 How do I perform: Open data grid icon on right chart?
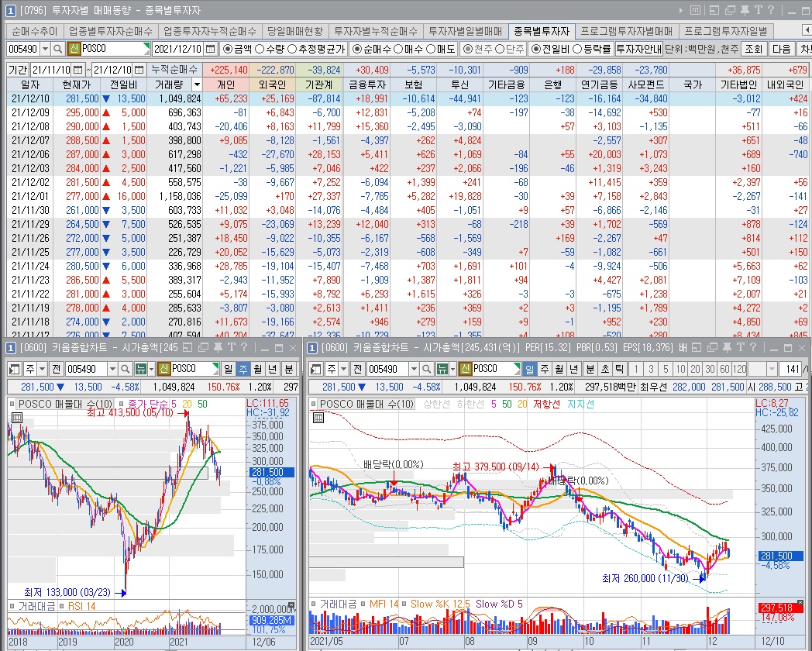(x=318, y=418)
